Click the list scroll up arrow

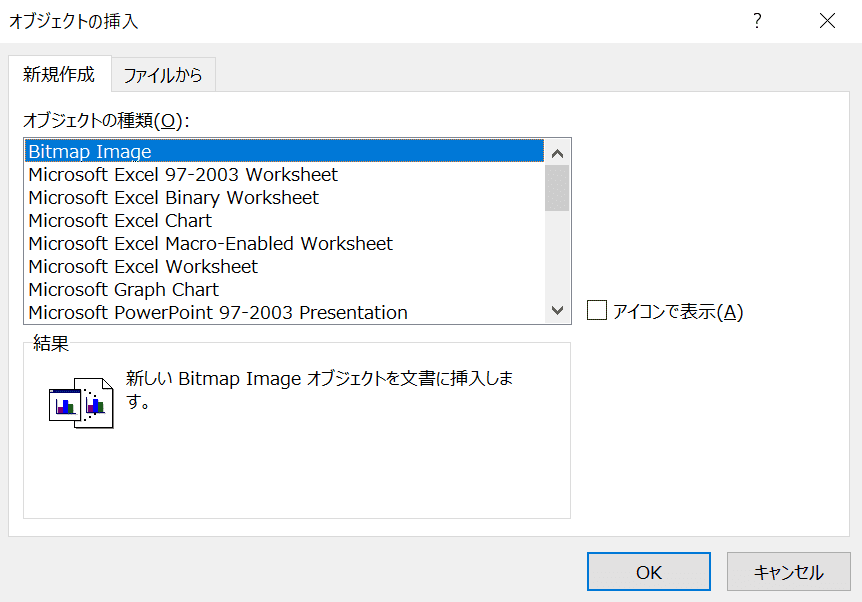point(557,153)
